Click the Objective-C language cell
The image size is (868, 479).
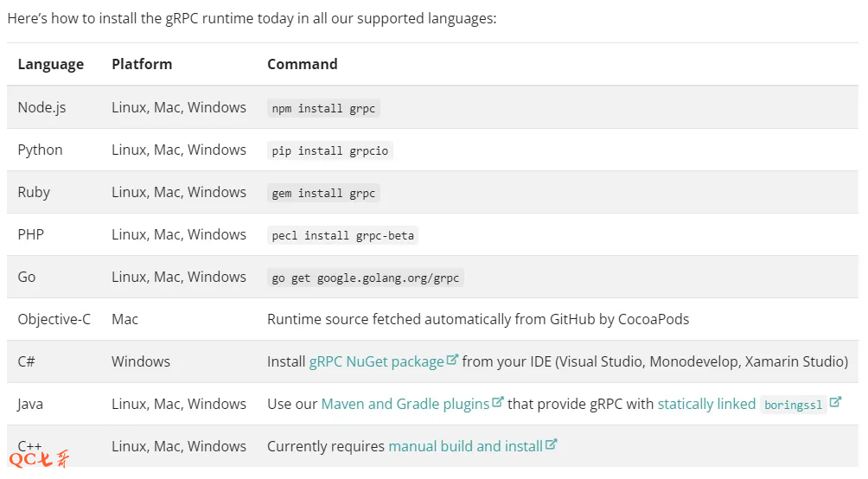[x=54, y=319]
